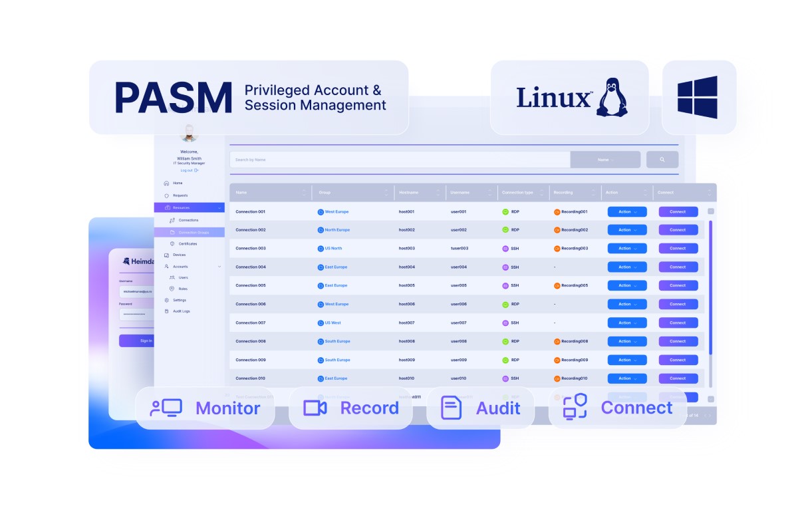The height and width of the screenshot is (532, 798).
Task: Open Action dropdown for Connection 003
Action: 627,248
